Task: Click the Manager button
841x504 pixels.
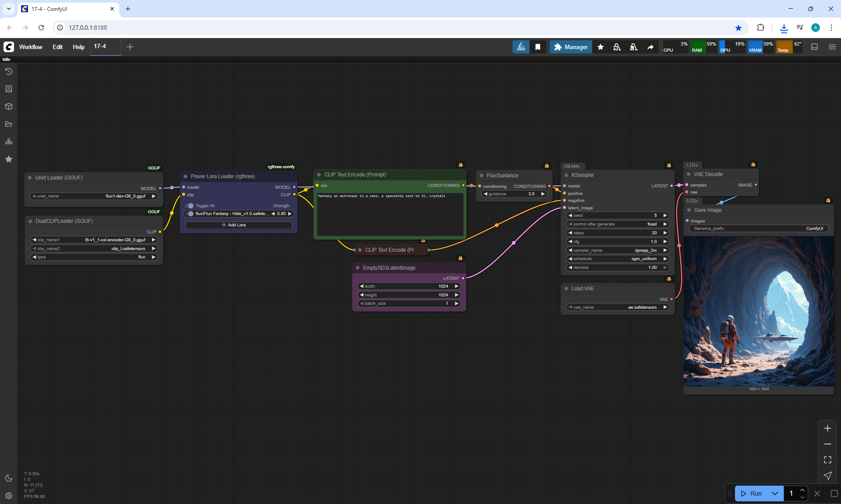Action: click(571, 47)
